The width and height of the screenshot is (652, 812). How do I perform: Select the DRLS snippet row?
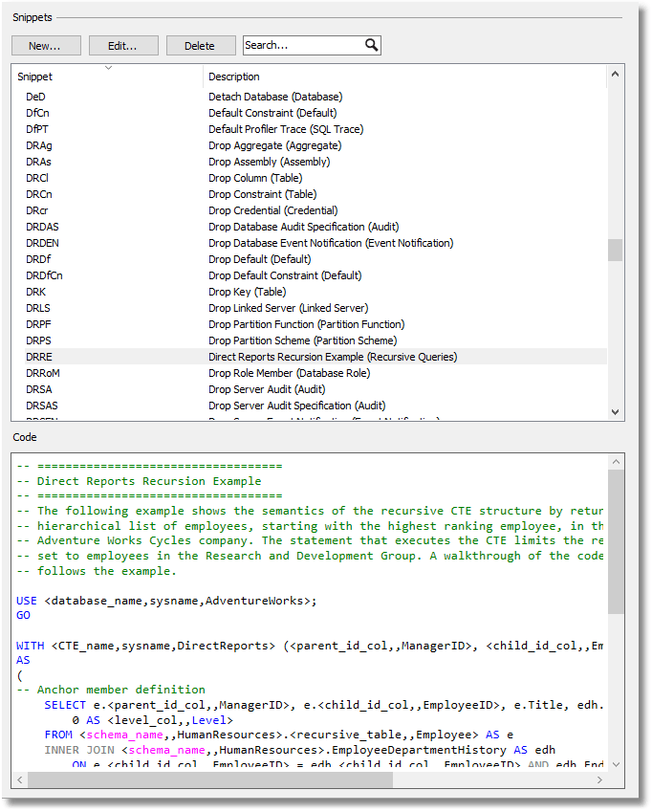315,308
